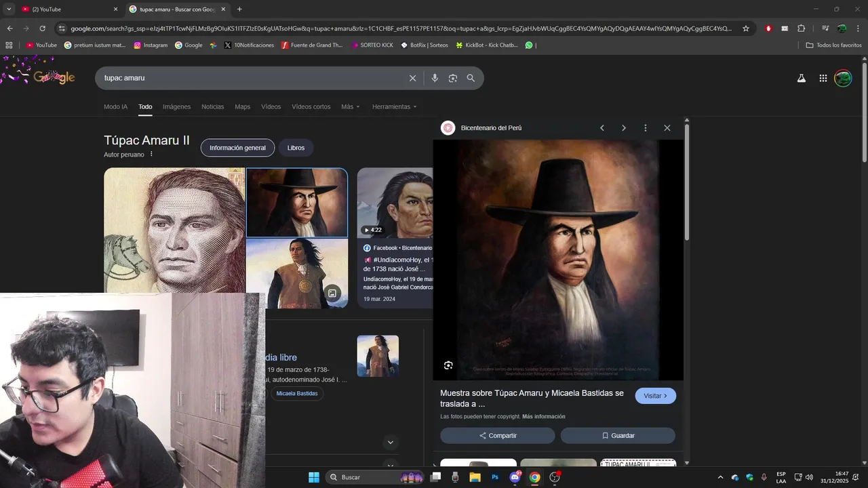This screenshot has height=488, width=868.
Task: Switch to the Maps tab
Action: pyautogui.click(x=243, y=107)
